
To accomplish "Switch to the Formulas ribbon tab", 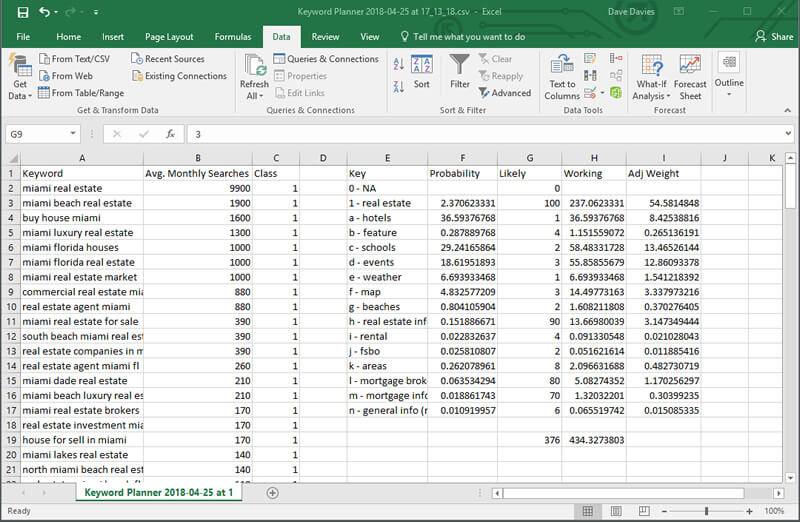I will [232, 37].
